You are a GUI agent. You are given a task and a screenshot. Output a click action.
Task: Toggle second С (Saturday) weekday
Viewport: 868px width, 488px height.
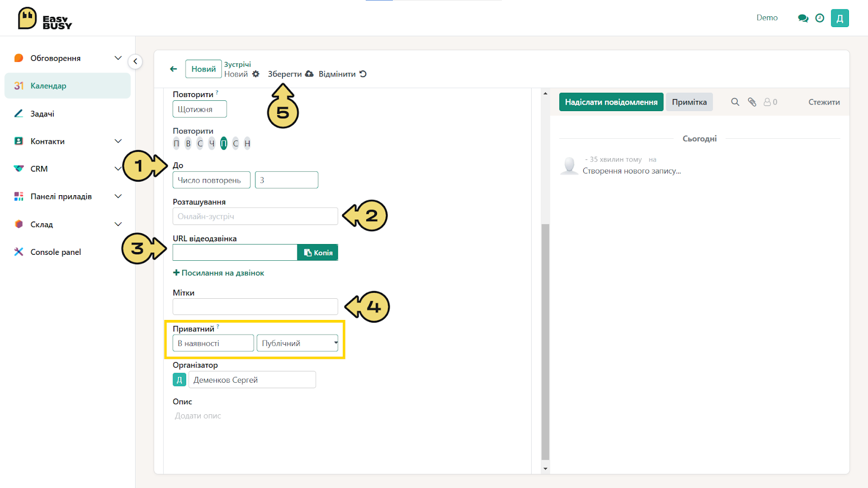(x=235, y=143)
